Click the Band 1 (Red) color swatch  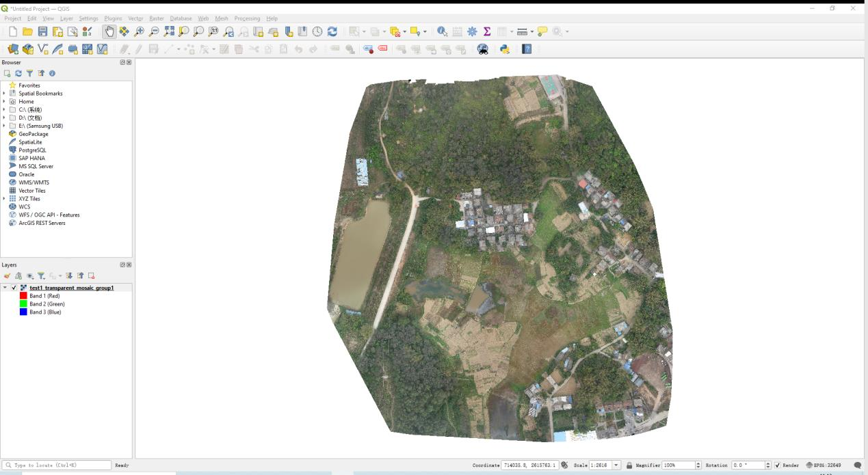23,296
